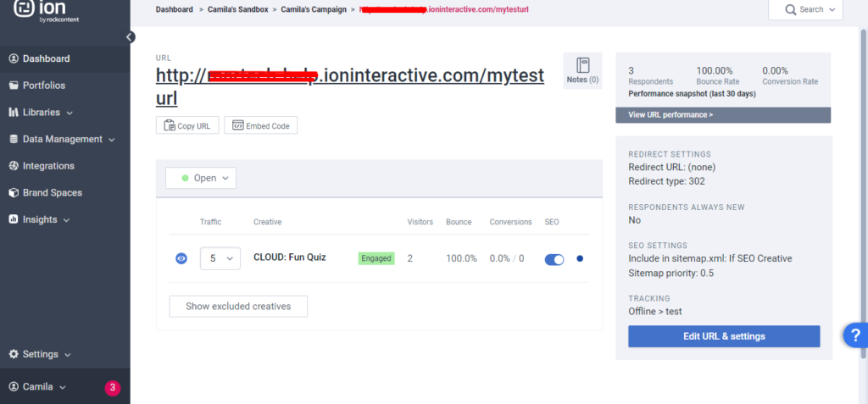The height and width of the screenshot is (404, 868).
Task: Expand the Libraries menu in the sidebar
Action: (41, 112)
